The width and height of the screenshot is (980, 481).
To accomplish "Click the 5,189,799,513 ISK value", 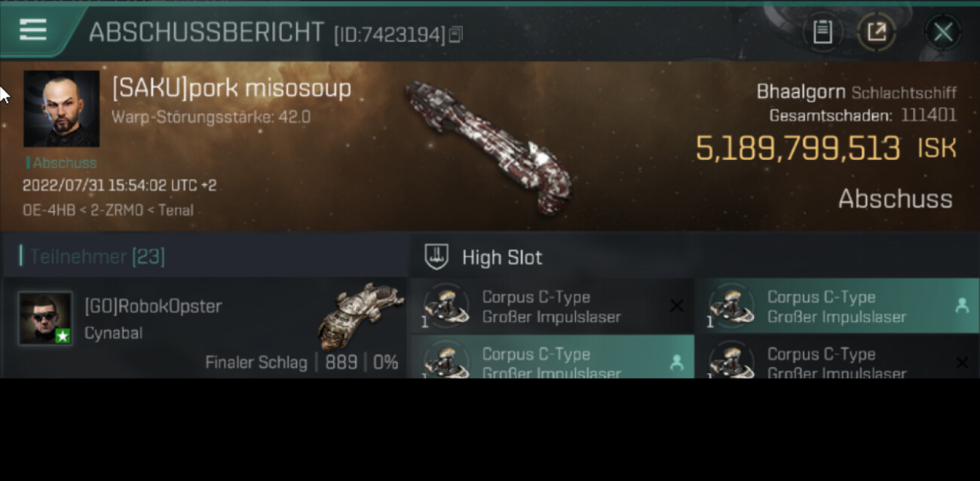I will pos(825,149).
